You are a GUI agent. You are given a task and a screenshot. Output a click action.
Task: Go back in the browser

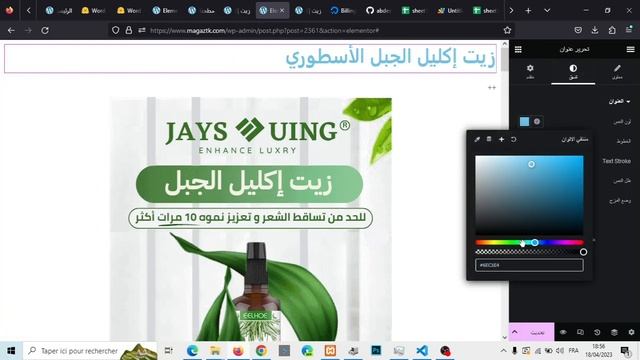[11, 30]
